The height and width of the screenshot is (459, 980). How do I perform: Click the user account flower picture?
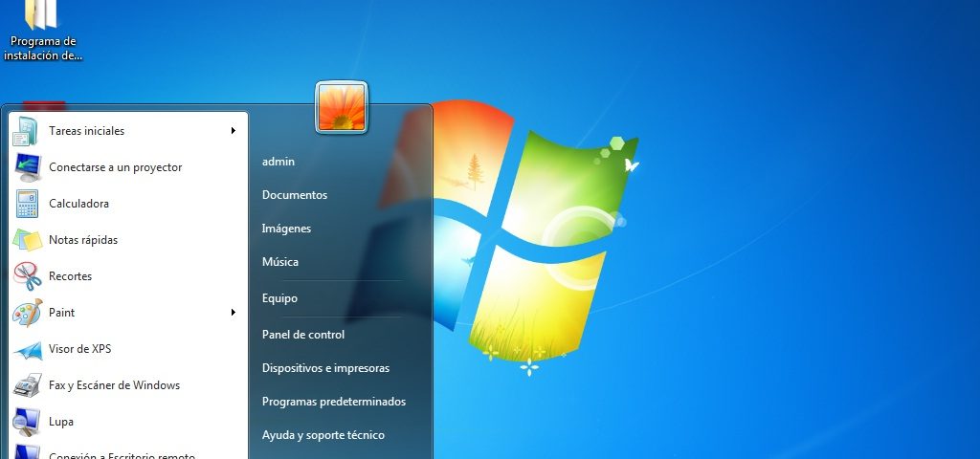(x=342, y=107)
